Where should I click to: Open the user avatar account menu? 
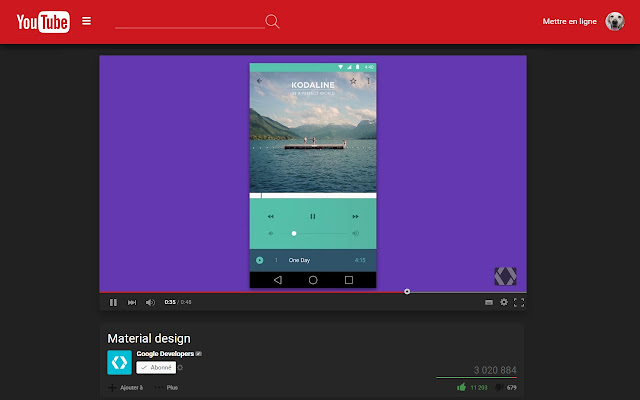pos(615,21)
